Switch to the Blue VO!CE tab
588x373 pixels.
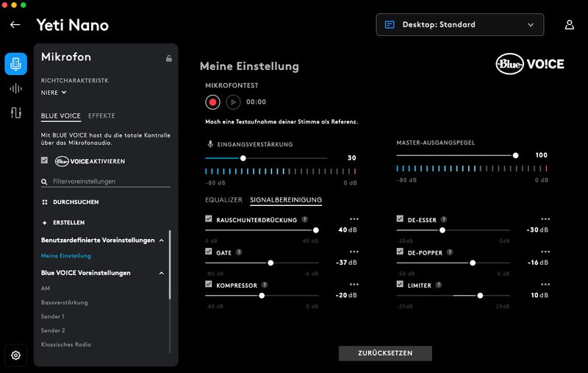tap(61, 116)
